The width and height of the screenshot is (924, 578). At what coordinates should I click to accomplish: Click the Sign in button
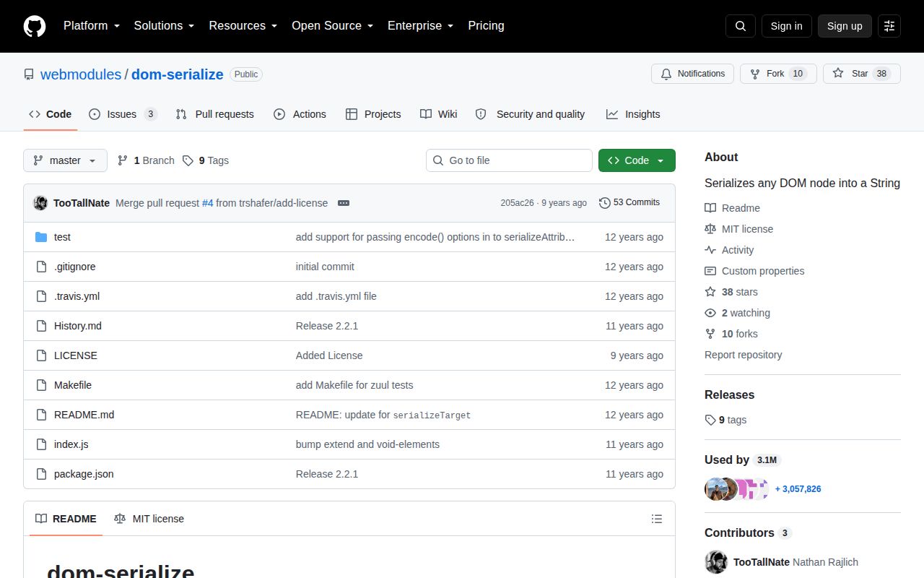pyautogui.click(x=786, y=26)
